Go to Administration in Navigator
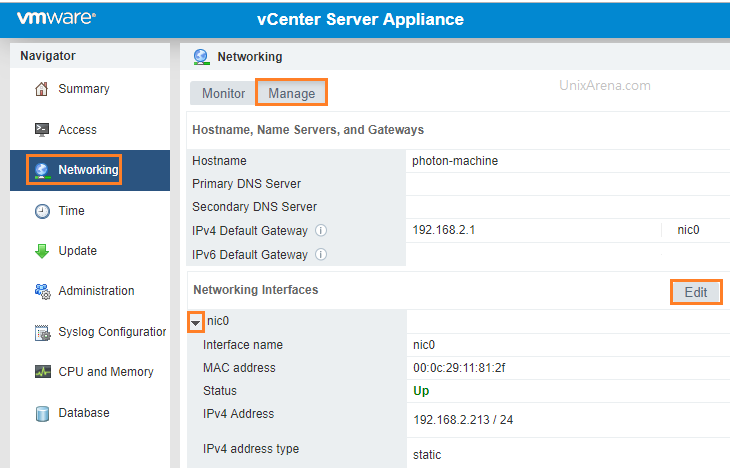This screenshot has width=730, height=468. click(96, 291)
